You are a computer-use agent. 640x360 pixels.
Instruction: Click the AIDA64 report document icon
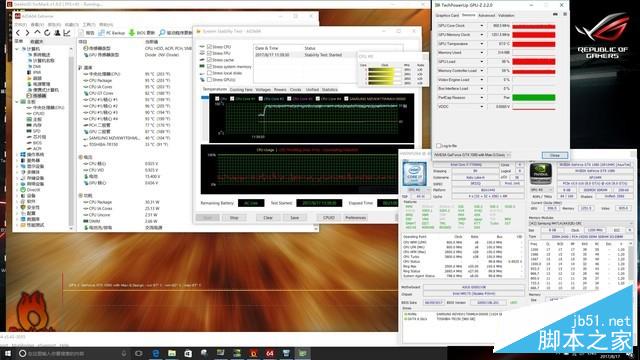[x=81, y=33]
